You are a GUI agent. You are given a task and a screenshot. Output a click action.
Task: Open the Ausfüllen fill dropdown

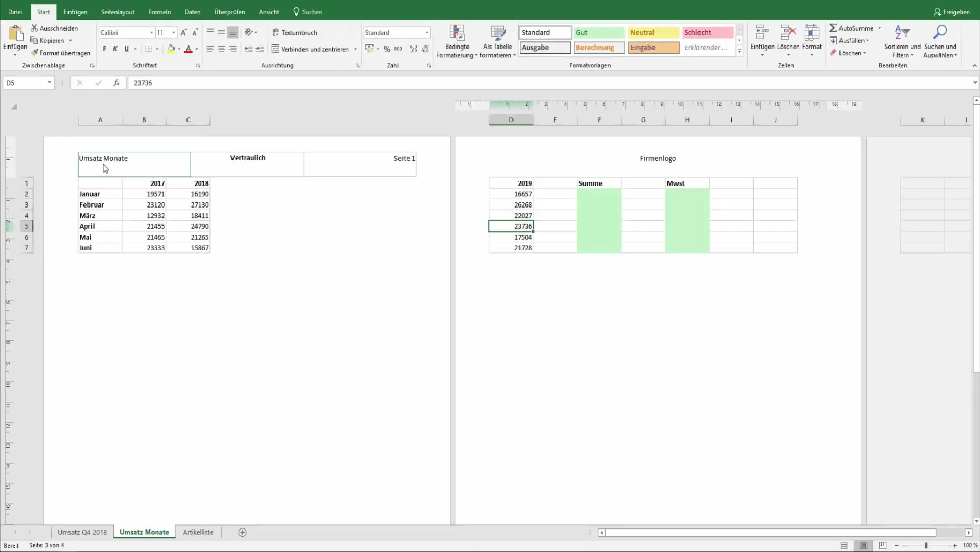867,40
